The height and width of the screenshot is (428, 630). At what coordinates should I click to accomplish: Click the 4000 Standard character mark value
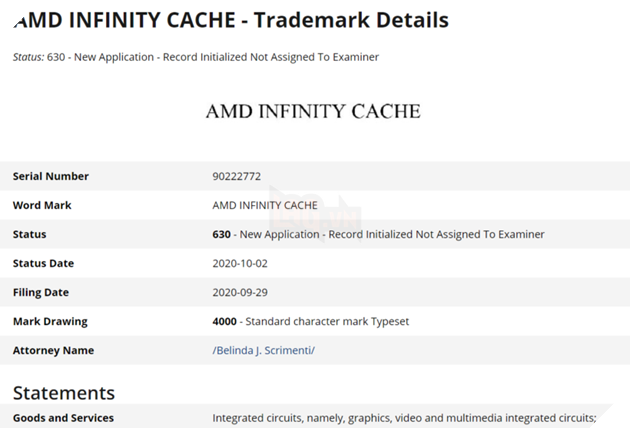310,322
